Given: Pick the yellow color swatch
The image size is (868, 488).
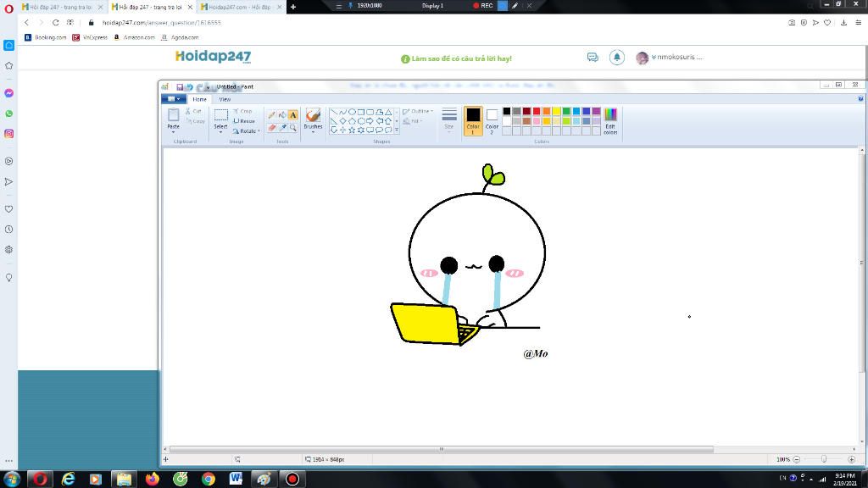Looking at the screenshot, I should point(556,111).
